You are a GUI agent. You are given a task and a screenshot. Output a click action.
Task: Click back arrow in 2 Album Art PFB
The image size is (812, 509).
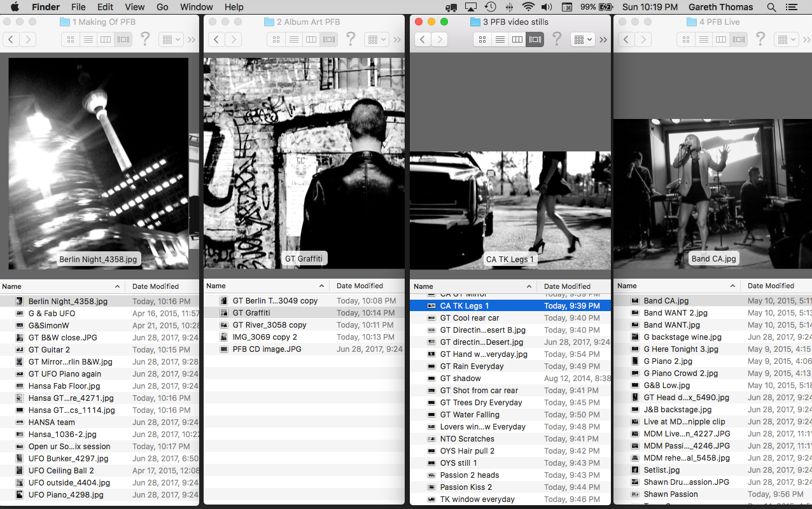[217, 39]
